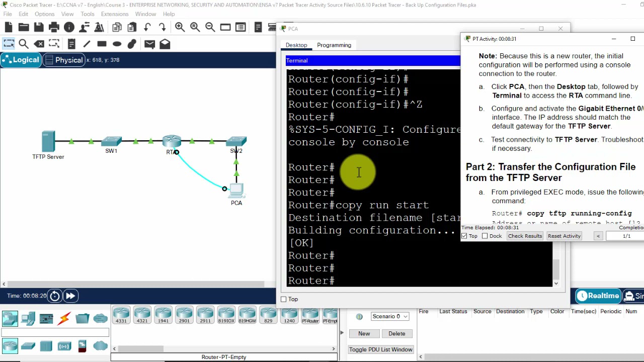Activate the Select tool

[9, 44]
